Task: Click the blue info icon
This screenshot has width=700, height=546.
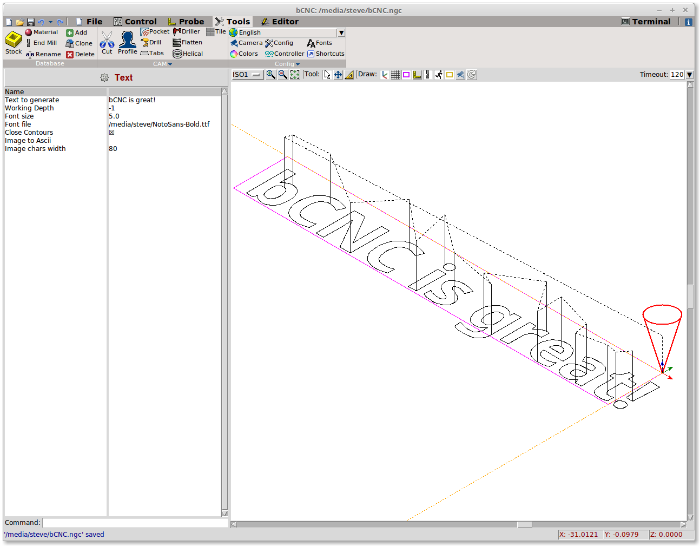Action: click(x=688, y=22)
